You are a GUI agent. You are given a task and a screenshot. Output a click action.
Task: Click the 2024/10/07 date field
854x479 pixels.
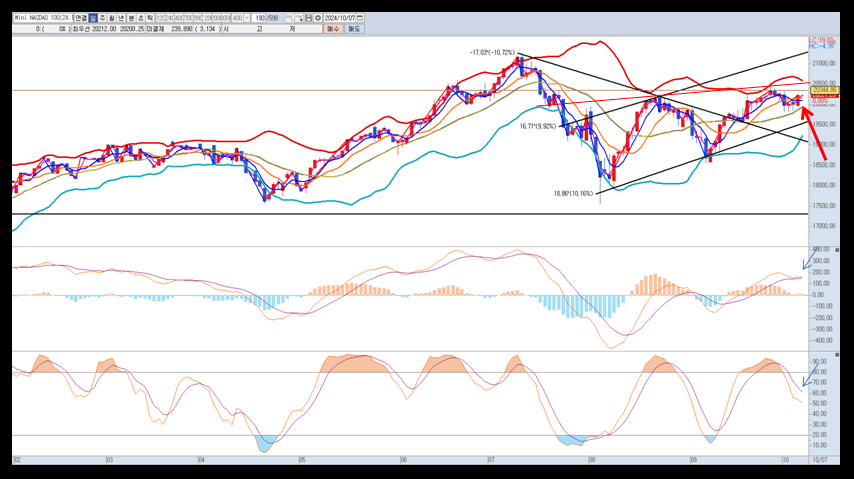(339, 18)
